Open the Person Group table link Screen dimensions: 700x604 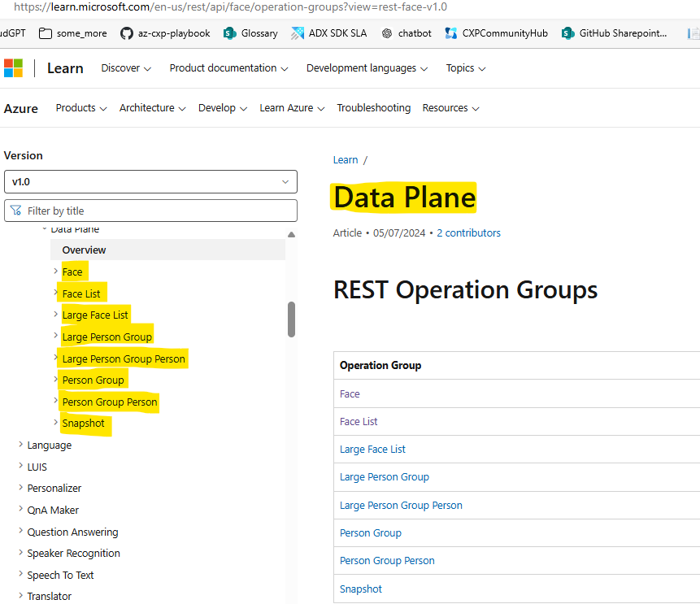(371, 533)
